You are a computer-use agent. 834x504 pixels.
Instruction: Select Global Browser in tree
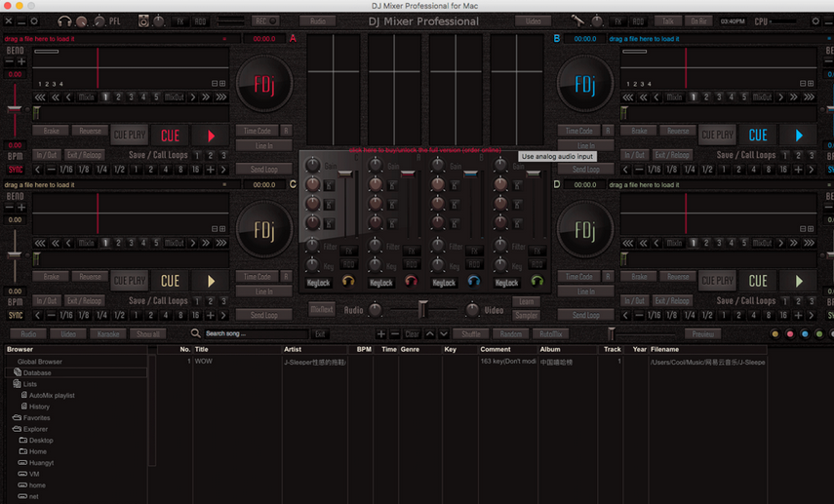(39, 362)
